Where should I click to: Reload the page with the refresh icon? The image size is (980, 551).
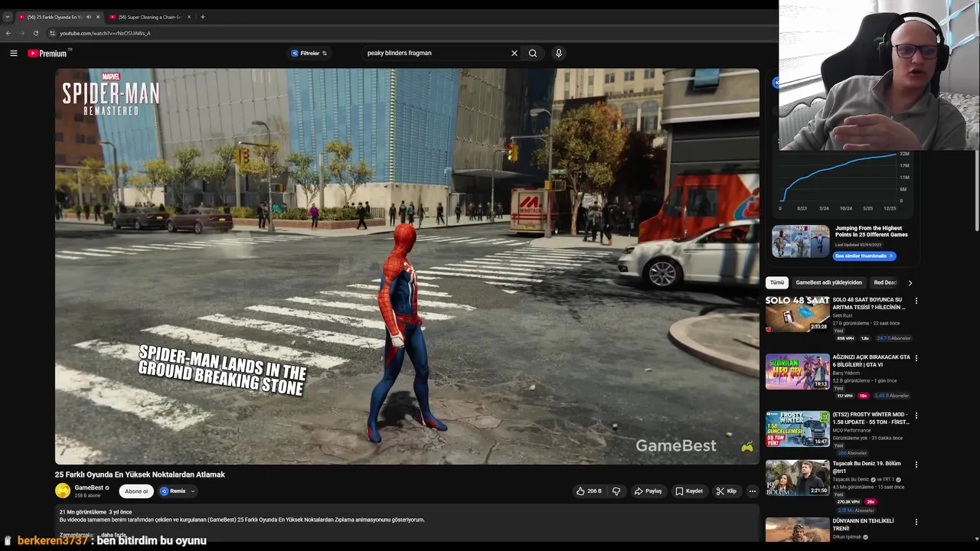point(35,33)
